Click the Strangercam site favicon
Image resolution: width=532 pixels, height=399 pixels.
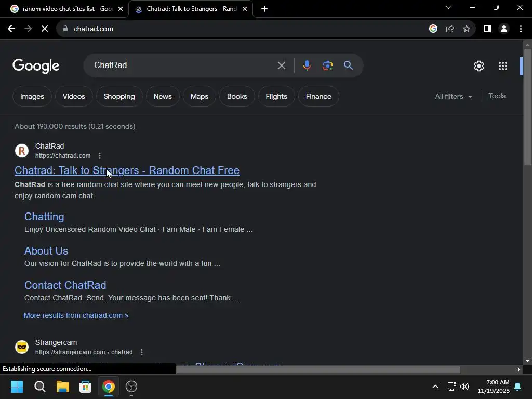[x=22, y=347]
